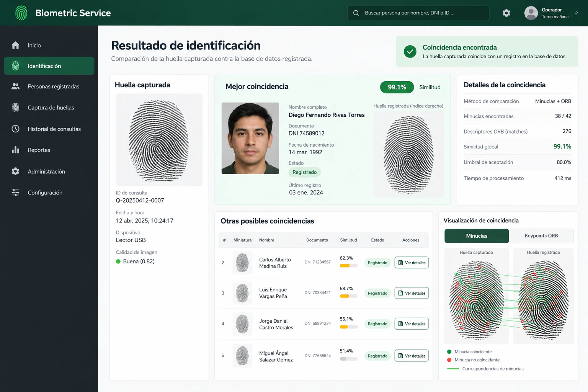Click the Reportes bar chart icon
Viewport: 588px width, 392px height.
[x=15, y=150]
